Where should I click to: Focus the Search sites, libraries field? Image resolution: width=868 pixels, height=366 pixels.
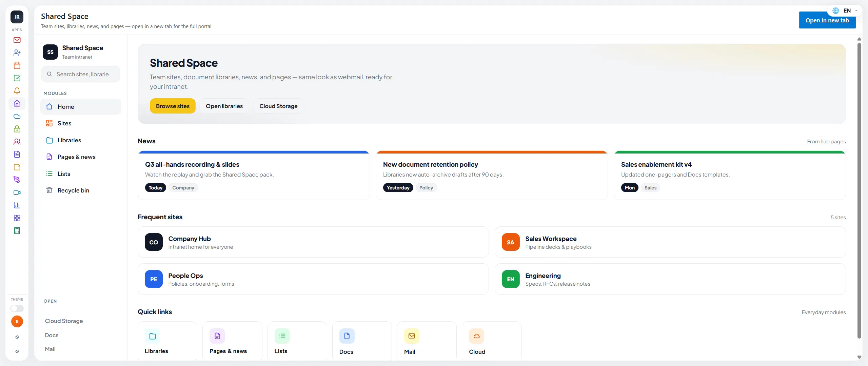(x=81, y=74)
